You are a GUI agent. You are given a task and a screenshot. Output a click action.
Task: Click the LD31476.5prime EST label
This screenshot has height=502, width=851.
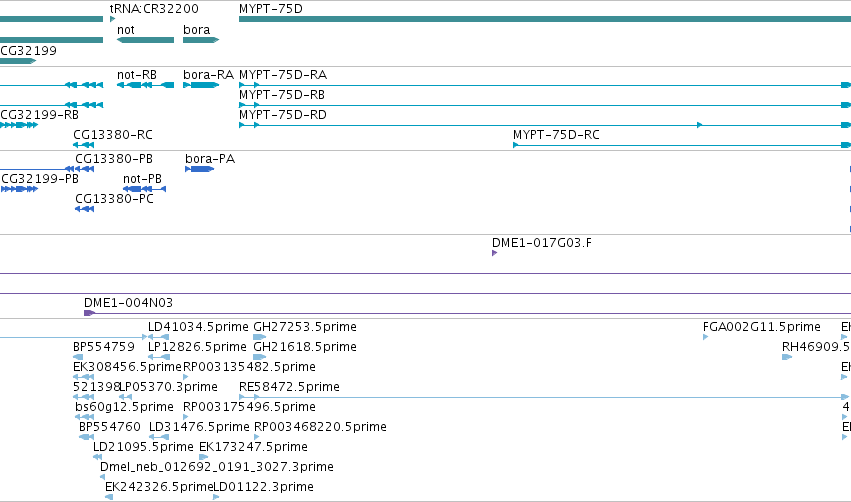(x=199, y=427)
